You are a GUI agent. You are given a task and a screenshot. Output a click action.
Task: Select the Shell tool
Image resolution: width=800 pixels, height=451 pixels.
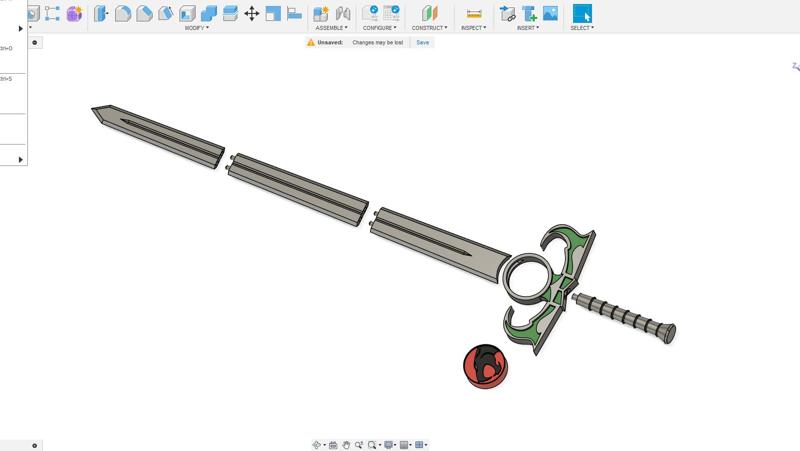pos(187,14)
